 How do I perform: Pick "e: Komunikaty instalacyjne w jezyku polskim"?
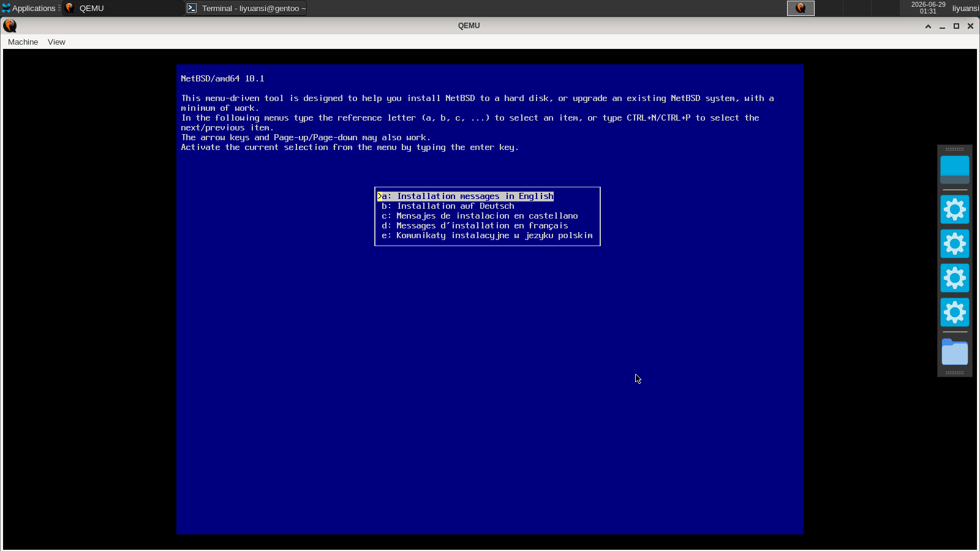487,236
